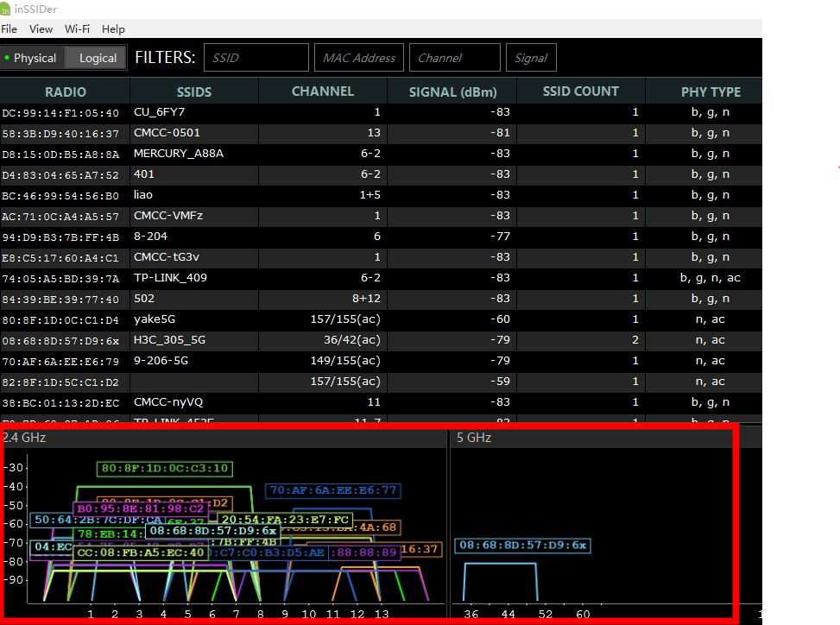Screen dimensions: 840x625
Task: Switch to Logical view
Action: pyautogui.click(x=97, y=58)
